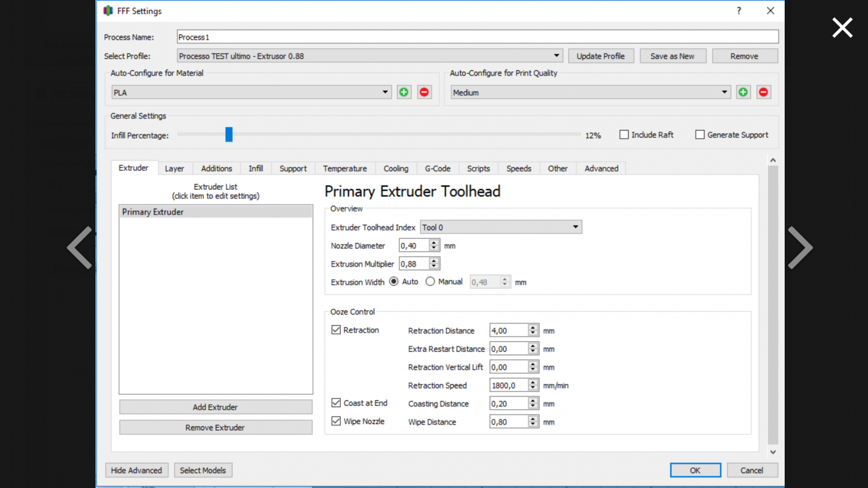Close the image viewer overlay
The height and width of the screenshot is (488, 868).
(x=842, y=27)
